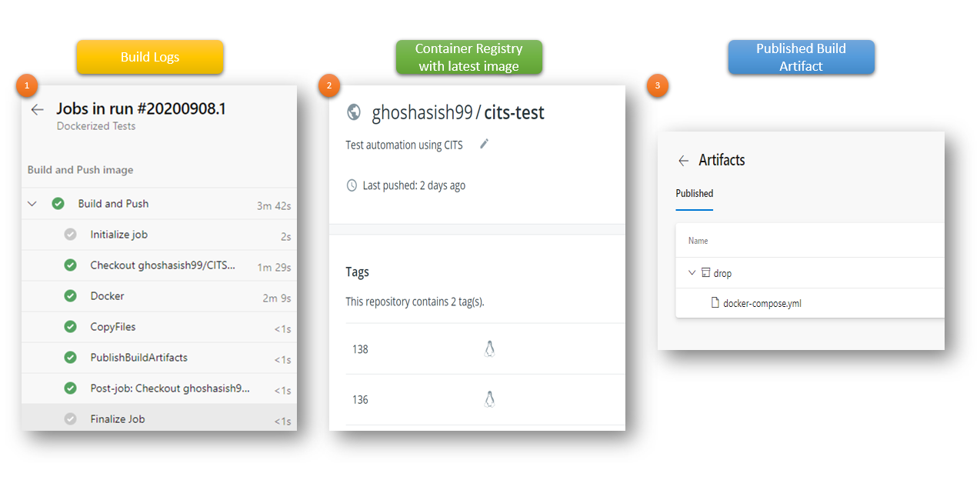Open the ghoshasish99 namespace link

click(422, 112)
